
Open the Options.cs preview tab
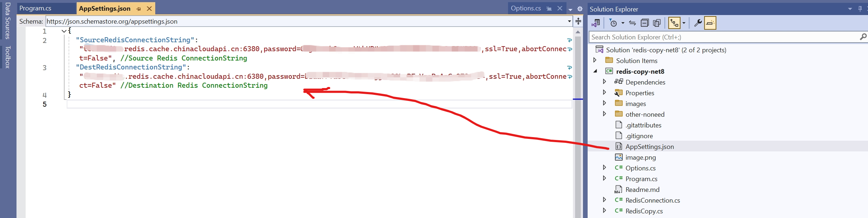pyautogui.click(x=526, y=8)
